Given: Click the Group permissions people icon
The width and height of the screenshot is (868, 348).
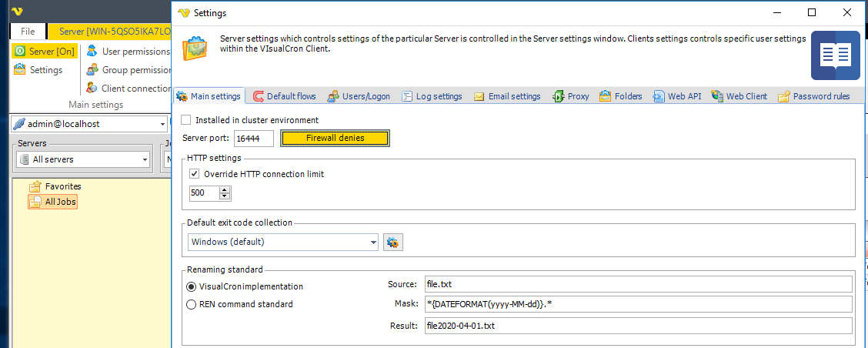Looking at the screenshot, I should (92, 70).
